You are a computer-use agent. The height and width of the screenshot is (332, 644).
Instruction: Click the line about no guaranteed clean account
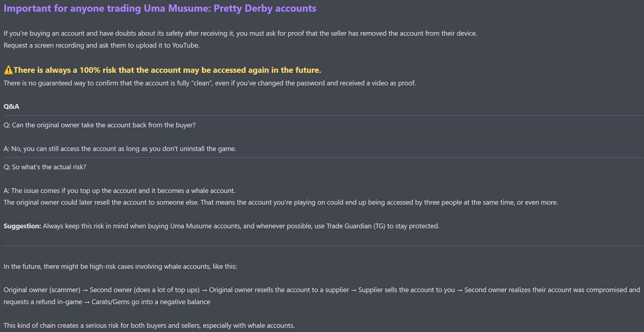(x=210, y=83)
